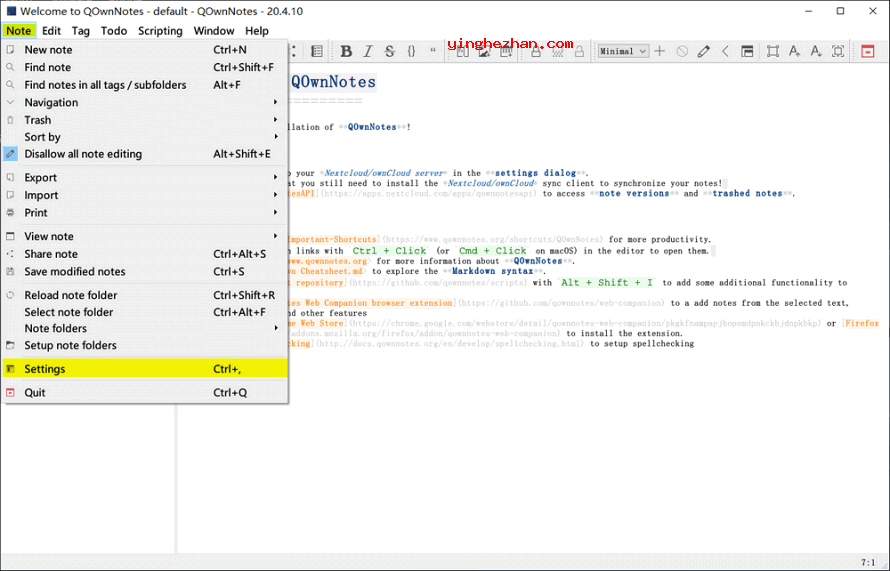Rename the workspace with the pencil icon
Screen dimensions: 890x571
(x=704, y=51)
